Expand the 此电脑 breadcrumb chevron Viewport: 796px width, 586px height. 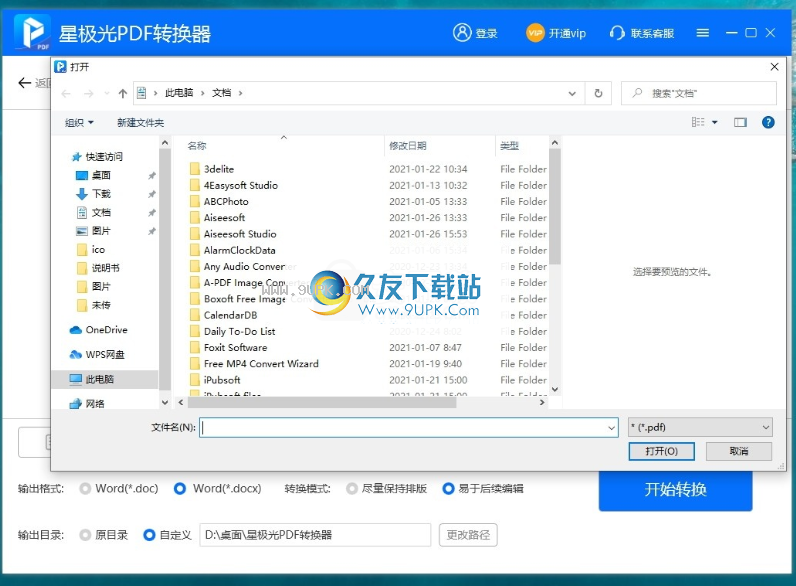(203, 93)
